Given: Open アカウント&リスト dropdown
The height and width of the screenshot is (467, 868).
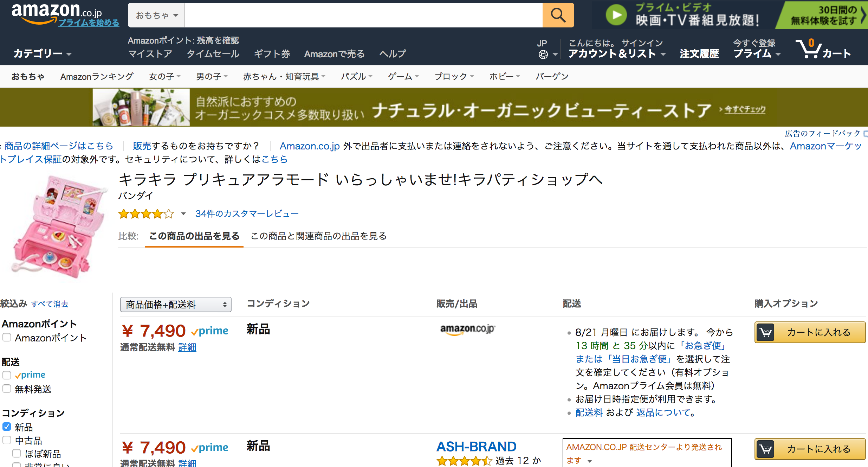Looking at the screenshot, I should point(617,53).
